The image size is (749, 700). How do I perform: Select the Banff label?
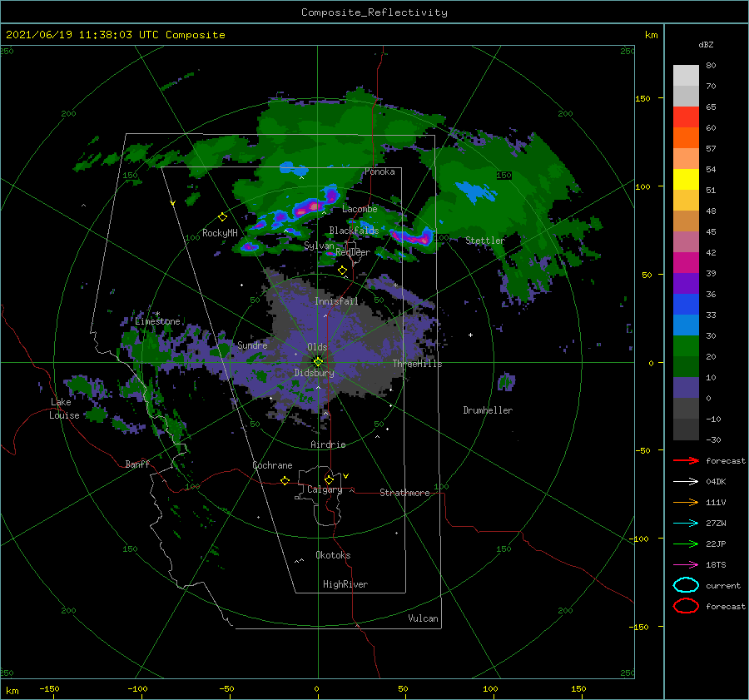[137, 464]
